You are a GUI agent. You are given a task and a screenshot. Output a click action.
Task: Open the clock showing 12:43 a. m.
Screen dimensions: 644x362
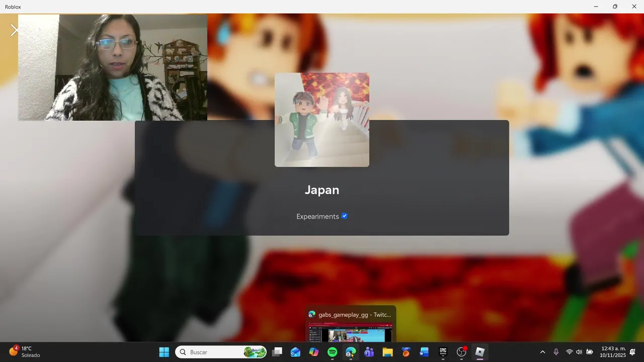tap(613, 351)
